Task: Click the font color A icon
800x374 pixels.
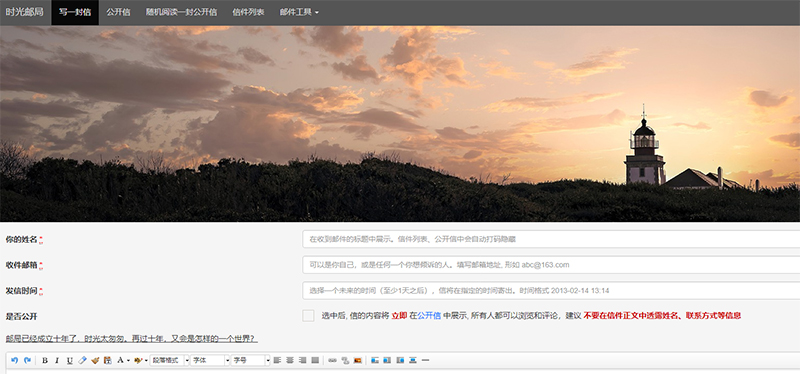Action: [120, 360]
